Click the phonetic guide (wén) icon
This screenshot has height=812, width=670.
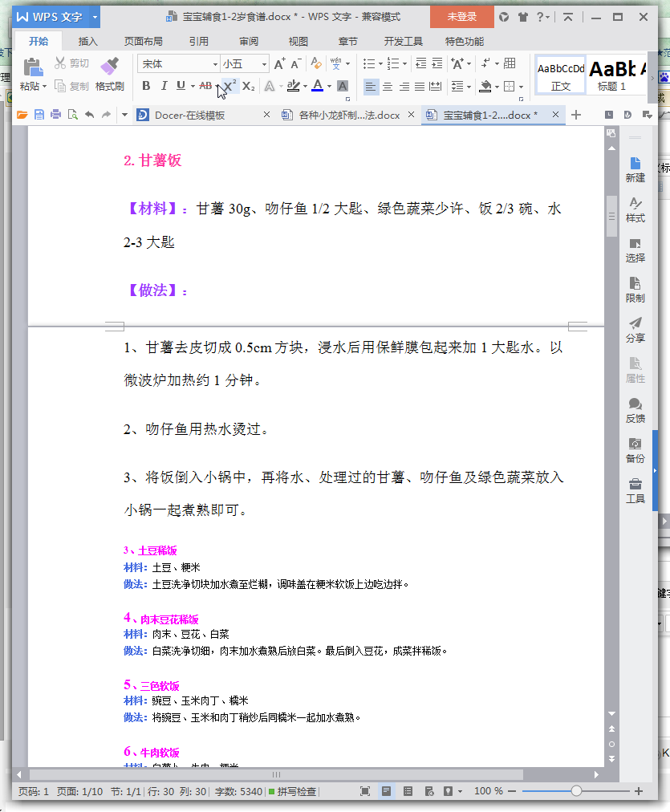tap(336, 63)
